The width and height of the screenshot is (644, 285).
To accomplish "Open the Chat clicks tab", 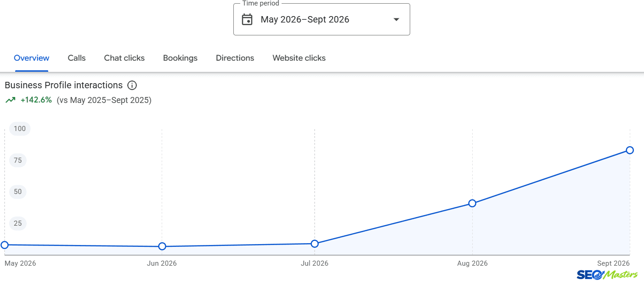I will tap(124, 58).
